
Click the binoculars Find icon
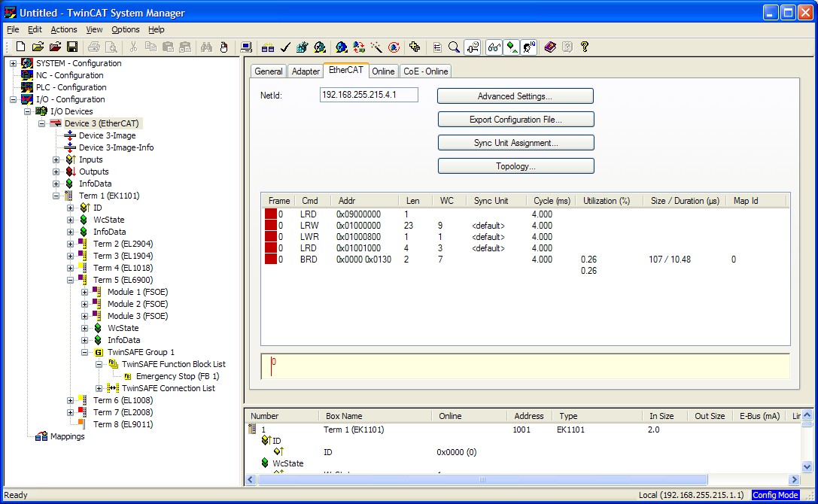click(x=207, y=47)
